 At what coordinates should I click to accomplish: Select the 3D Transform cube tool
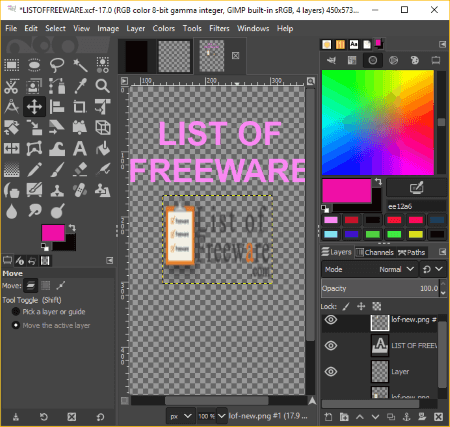103,128
